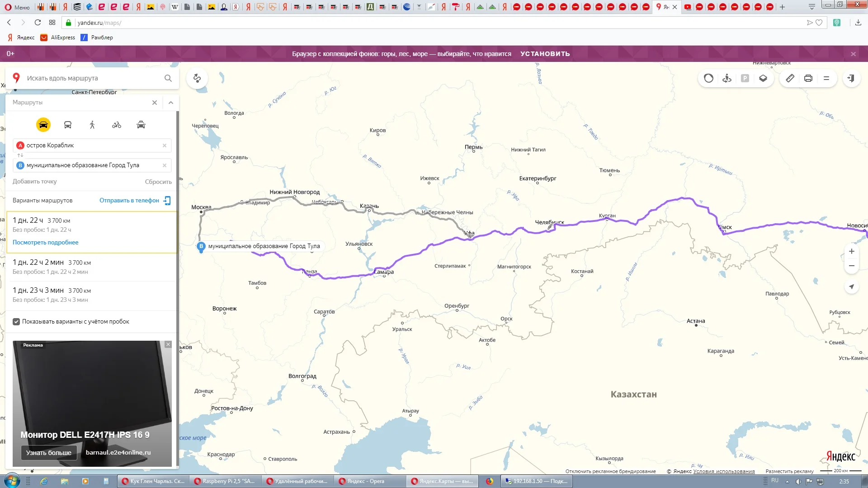868x488 pixels.
Task: Open the ruler measuring tool
Action: (790, 78)
